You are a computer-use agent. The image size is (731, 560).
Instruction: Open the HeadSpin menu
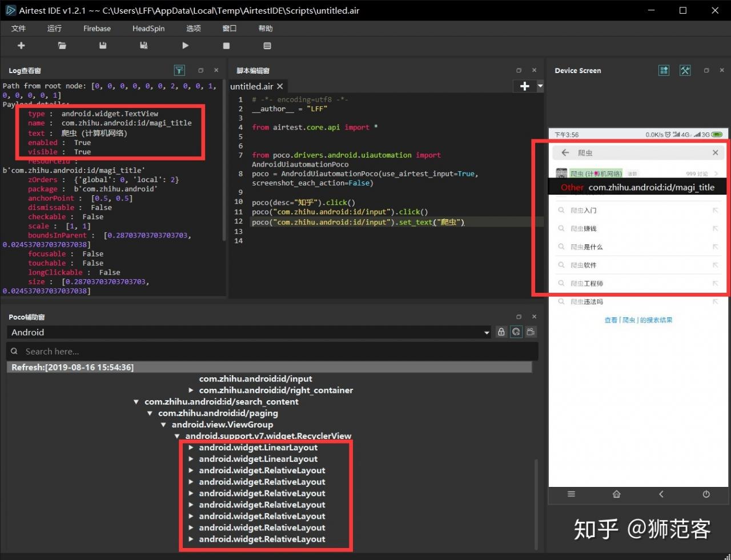click(x=148, y=29)
